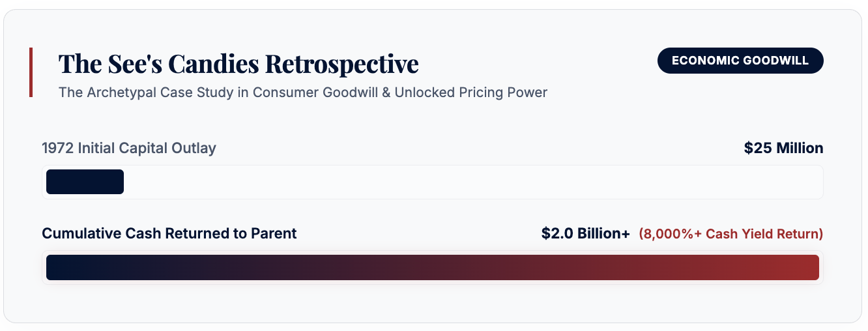
Task: Click the red accent line beside the title
Action: [31, 72]
